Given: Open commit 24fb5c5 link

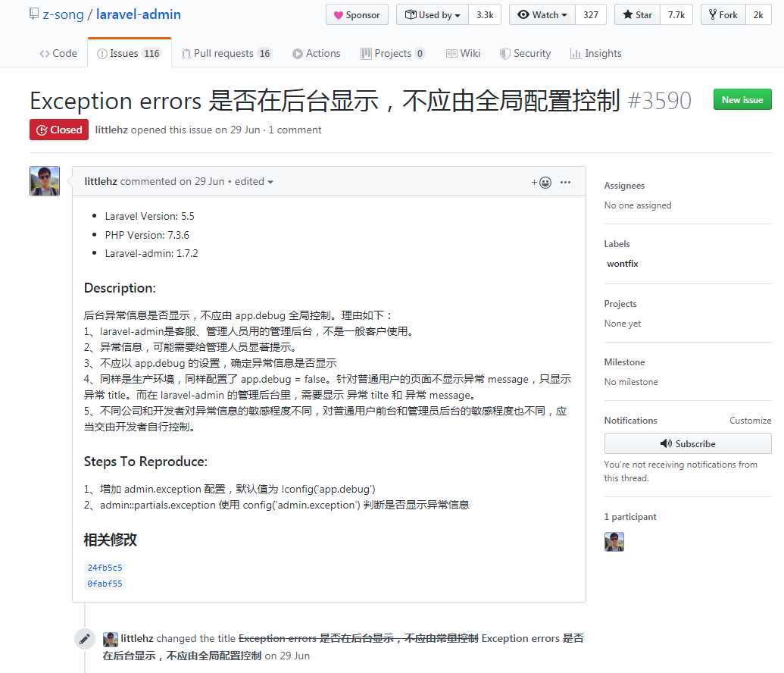Looking at the screenshot, I should point(105,568).
